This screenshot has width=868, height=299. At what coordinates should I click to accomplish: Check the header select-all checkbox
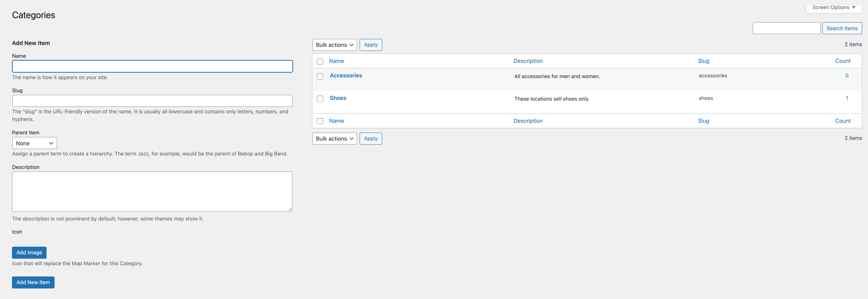click(x=320, y=61)
